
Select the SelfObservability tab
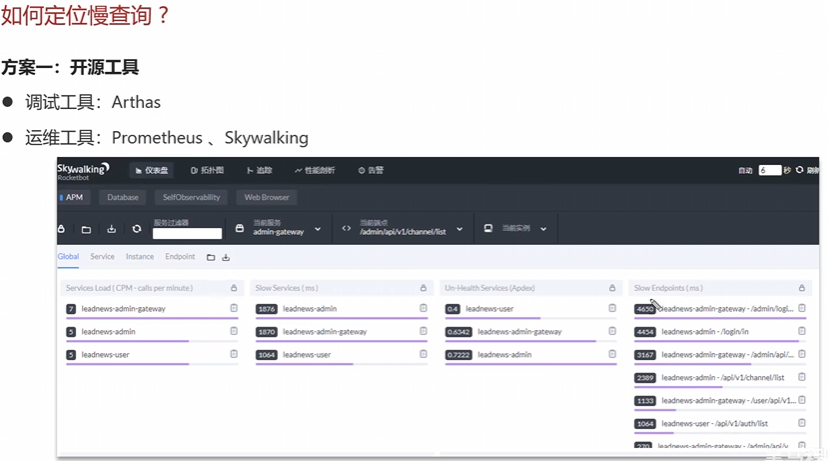tap(191, 197)
